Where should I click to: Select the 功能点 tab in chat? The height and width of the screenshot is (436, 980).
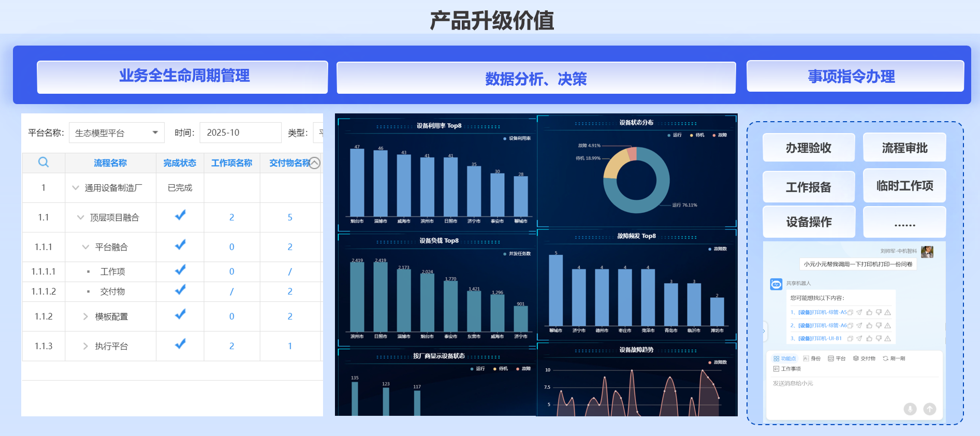point(785,358)
